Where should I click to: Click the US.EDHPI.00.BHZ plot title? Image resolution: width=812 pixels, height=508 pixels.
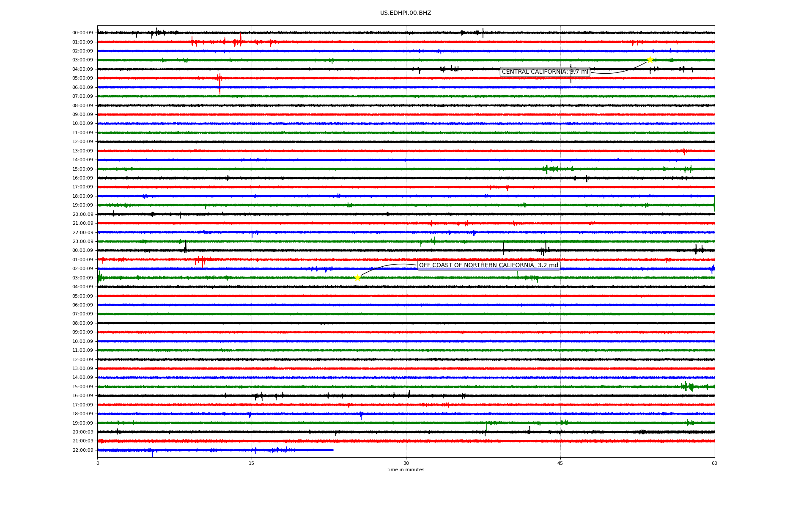(x=406, y=13)
